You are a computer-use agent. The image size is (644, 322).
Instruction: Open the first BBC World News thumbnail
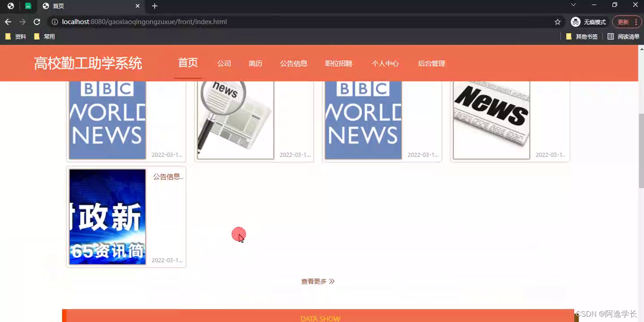coord(107,120)
